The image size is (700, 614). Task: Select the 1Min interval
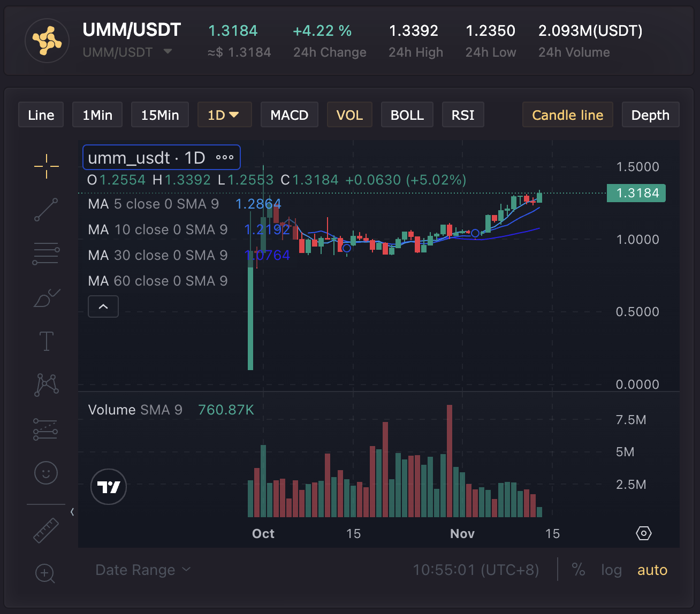[97, 115]
